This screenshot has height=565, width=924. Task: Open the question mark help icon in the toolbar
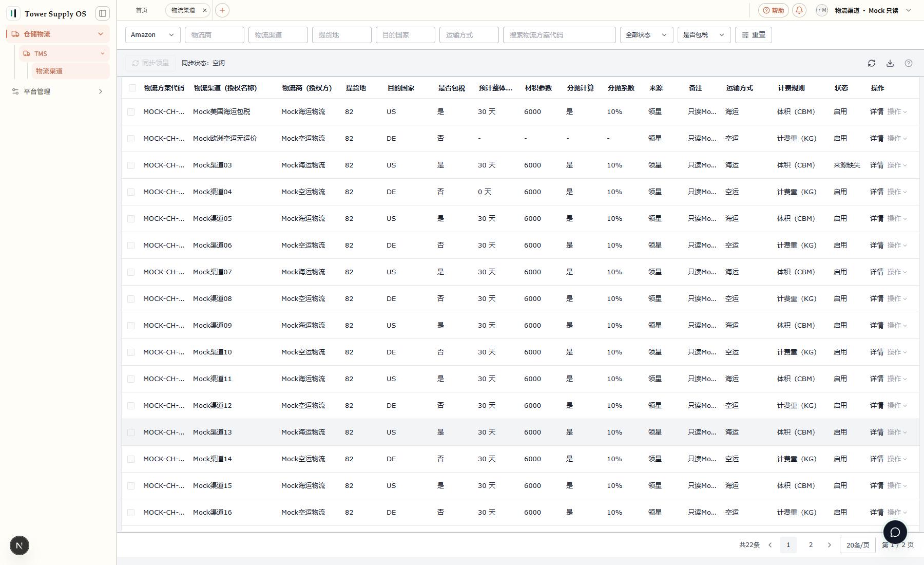tap(908, 63)
